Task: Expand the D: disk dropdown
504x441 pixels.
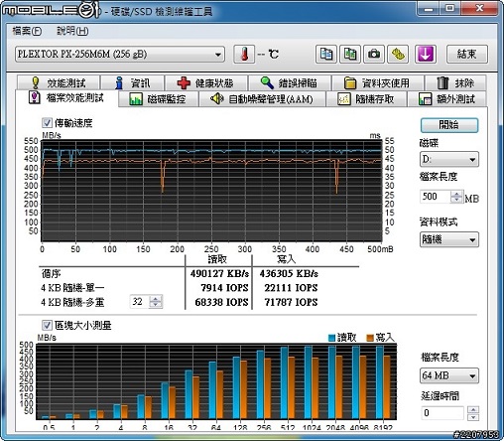Action: 449,160
